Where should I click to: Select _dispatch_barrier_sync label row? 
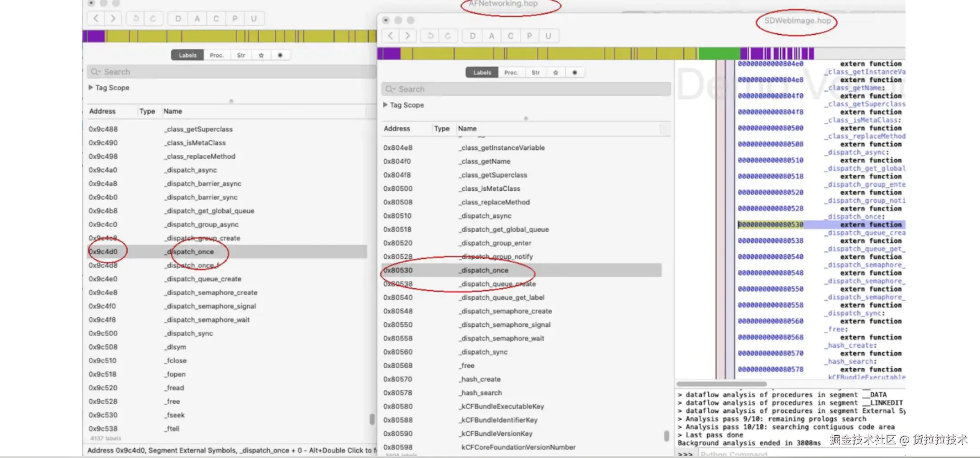(x=227, y=197)
